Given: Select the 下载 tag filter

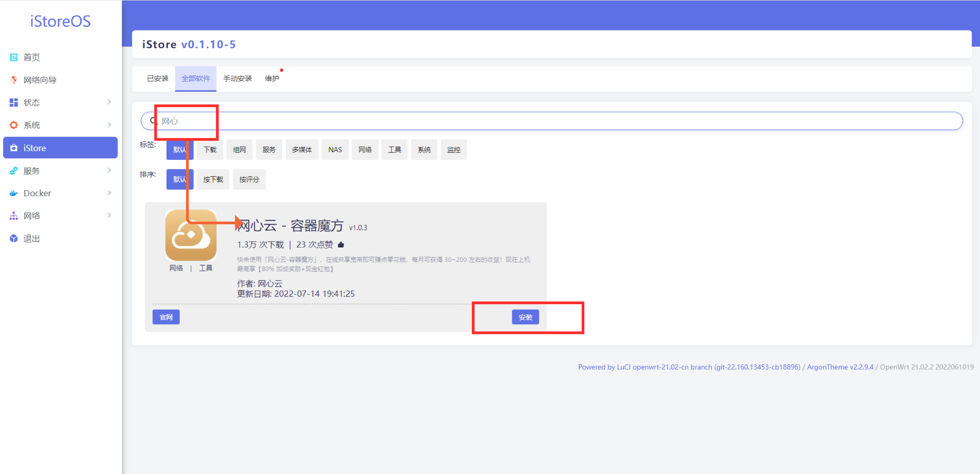Looking at the screenshot, I should point(210,150).
